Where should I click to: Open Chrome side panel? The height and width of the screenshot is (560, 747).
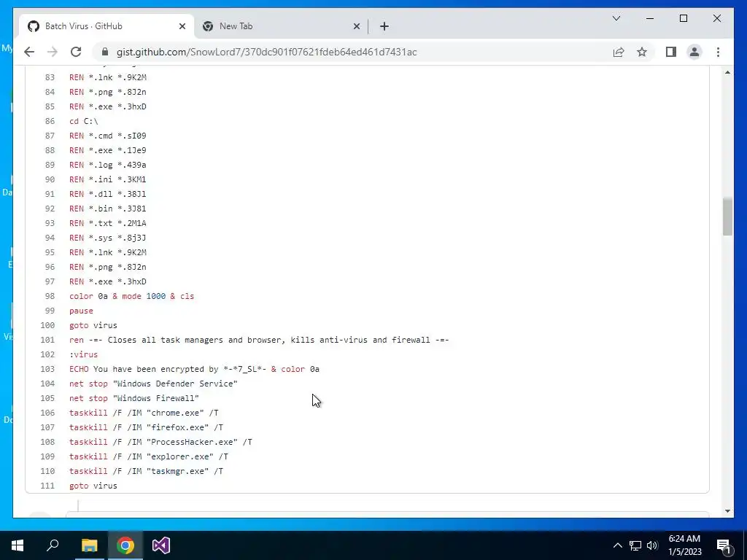[x=671, y=52]
